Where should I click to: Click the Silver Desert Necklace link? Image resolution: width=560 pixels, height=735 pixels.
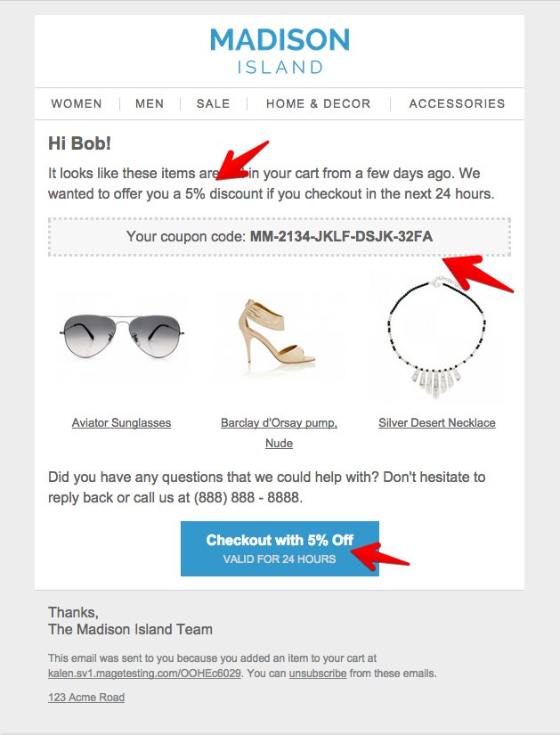436,423
